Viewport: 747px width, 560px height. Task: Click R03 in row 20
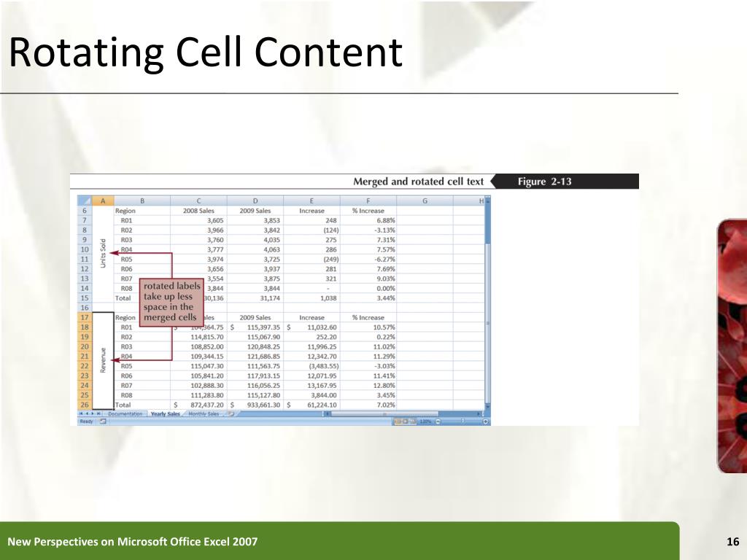(x=126, y=346)
